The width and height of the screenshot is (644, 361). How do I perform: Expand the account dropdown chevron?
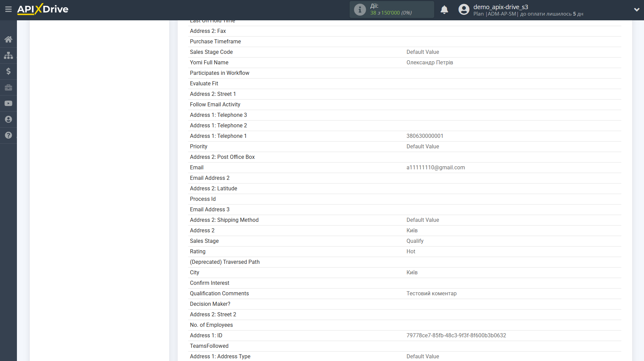(637, 9)
